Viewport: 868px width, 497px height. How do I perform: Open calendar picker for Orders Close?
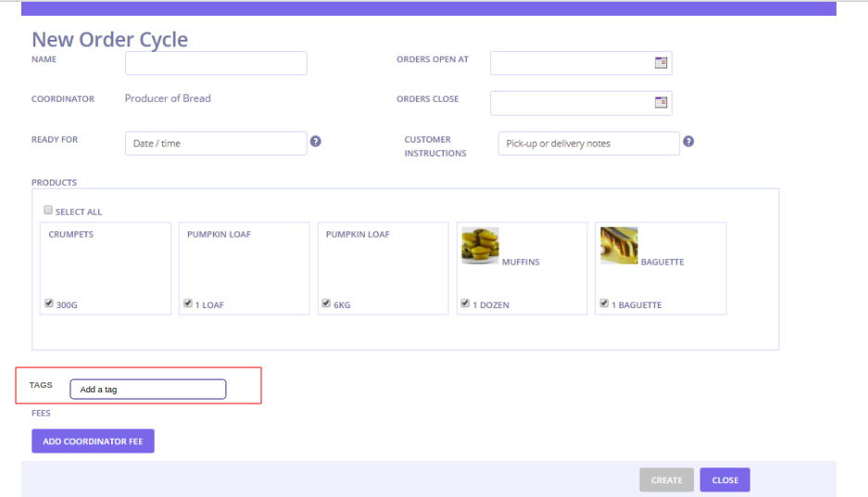pos(660,103)
